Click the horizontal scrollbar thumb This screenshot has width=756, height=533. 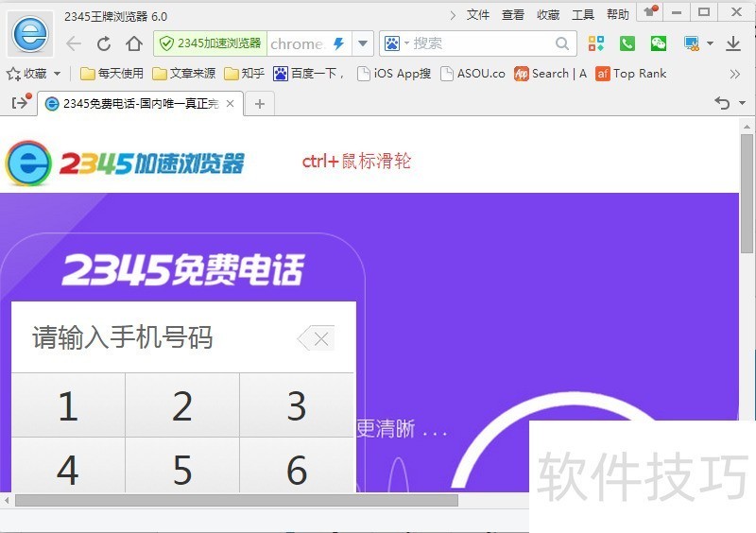click(236, 501)
